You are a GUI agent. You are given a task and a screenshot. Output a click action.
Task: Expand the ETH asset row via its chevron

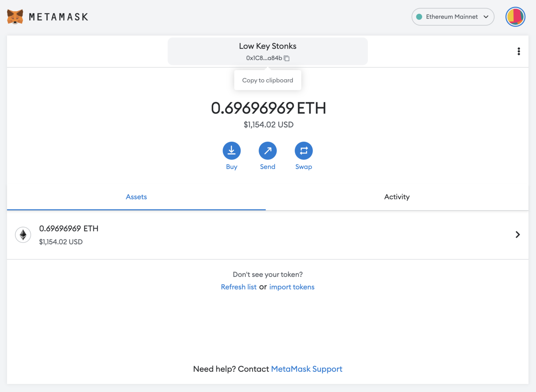pos(518,235)
